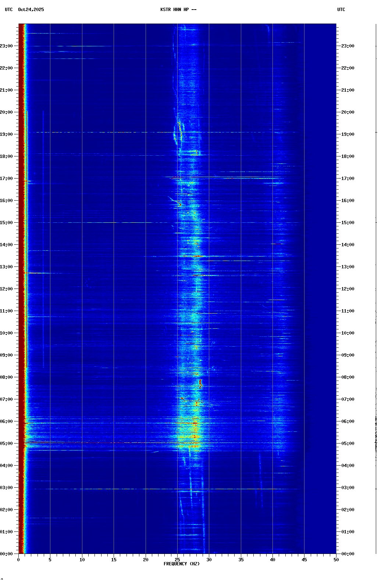The width and height of the screenshot is (392, 583).
Task: Select the 35 Hz frequency axis label
Action: pos(241,560)
